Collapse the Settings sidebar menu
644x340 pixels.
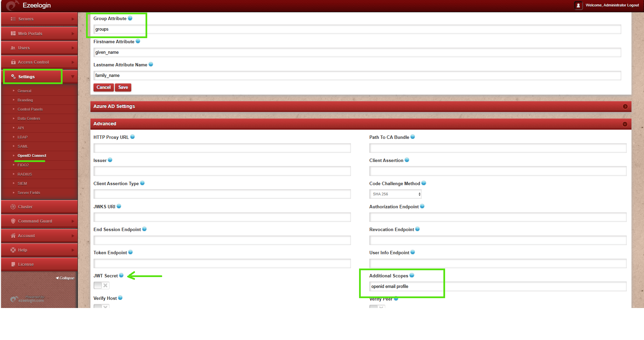pyautogui.click(x=39, y=77)
